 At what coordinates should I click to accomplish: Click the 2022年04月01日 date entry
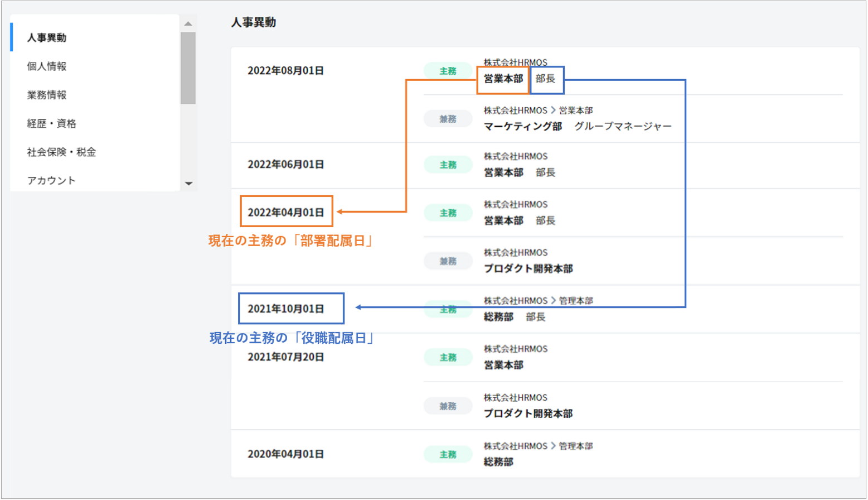click(286, 212)
